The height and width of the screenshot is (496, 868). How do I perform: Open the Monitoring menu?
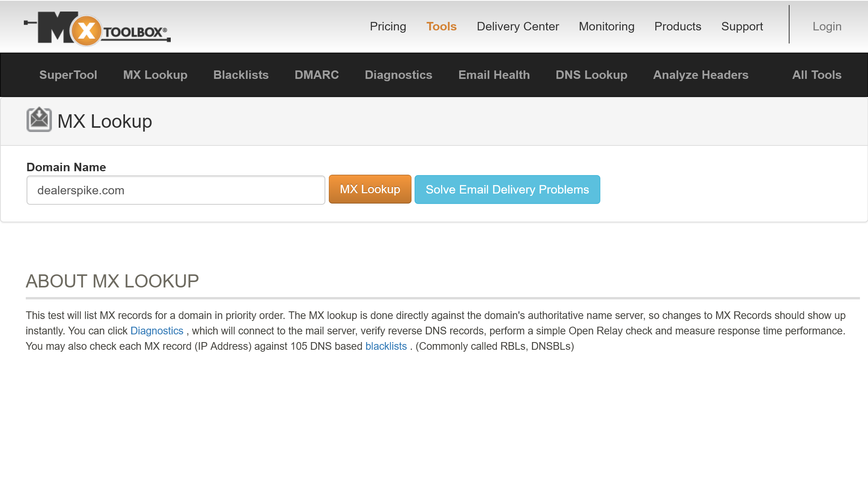pyautogui.click(x=606, y=26)
